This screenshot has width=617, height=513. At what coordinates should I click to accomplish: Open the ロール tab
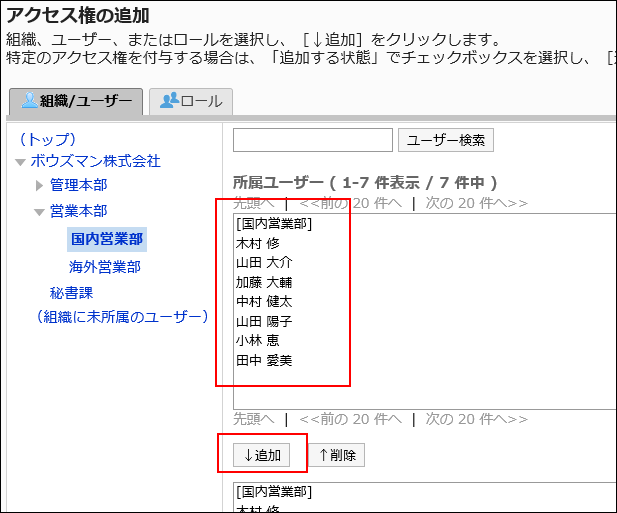191,101
